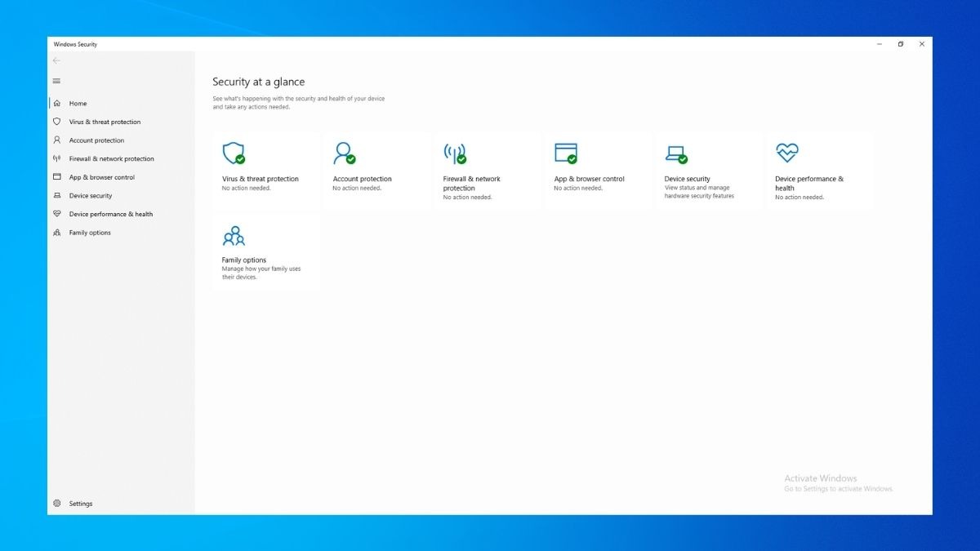Click the Firewall & network protection card title
Viewport: 980px width, 551px height.
tap(472, 184)
